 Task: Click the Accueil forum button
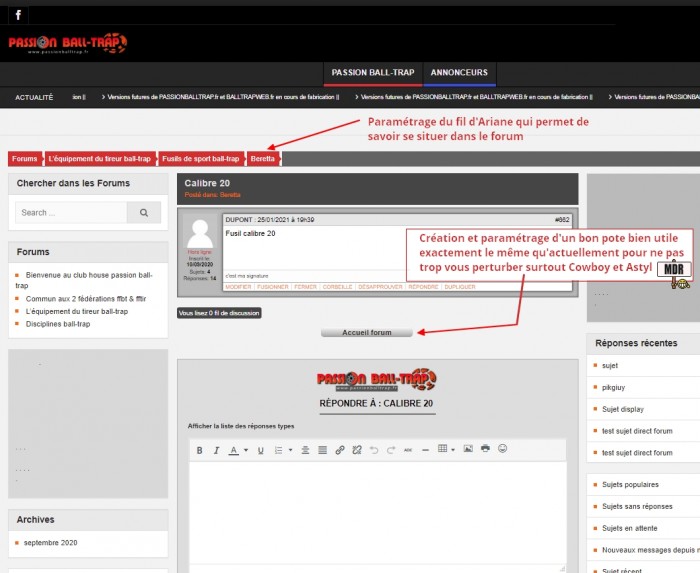(x=366, y=332)
